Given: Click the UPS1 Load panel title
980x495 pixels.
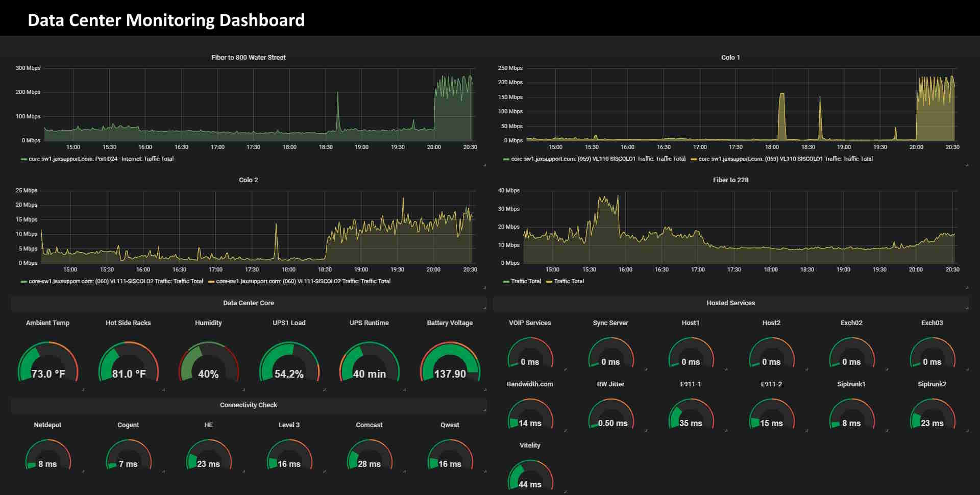Looking at the screenshot, I should pyautogui.click(x=289, y=323).
